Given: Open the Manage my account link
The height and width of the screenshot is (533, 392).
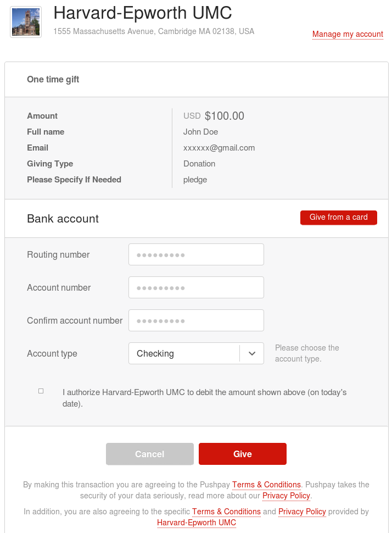Looking at the screenshot, I should [348, 34].
